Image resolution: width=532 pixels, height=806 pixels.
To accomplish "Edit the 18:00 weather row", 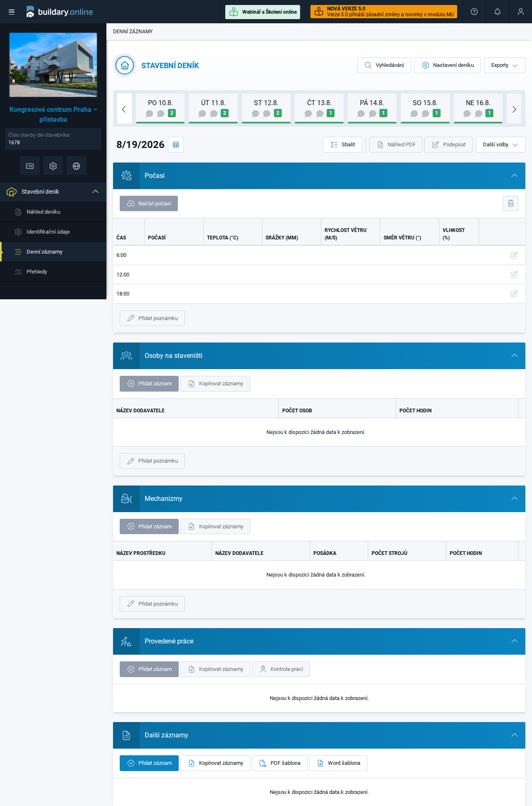I will pos(514,294).
